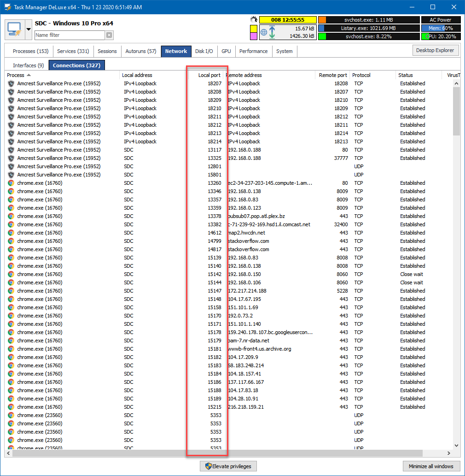Click the yellow color square
465x476 pixels.
pos(254,29)
